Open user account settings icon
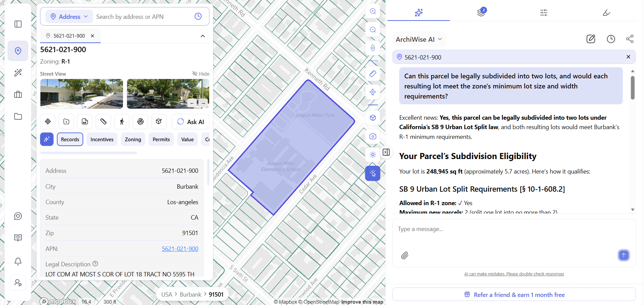 click(18, 283)
